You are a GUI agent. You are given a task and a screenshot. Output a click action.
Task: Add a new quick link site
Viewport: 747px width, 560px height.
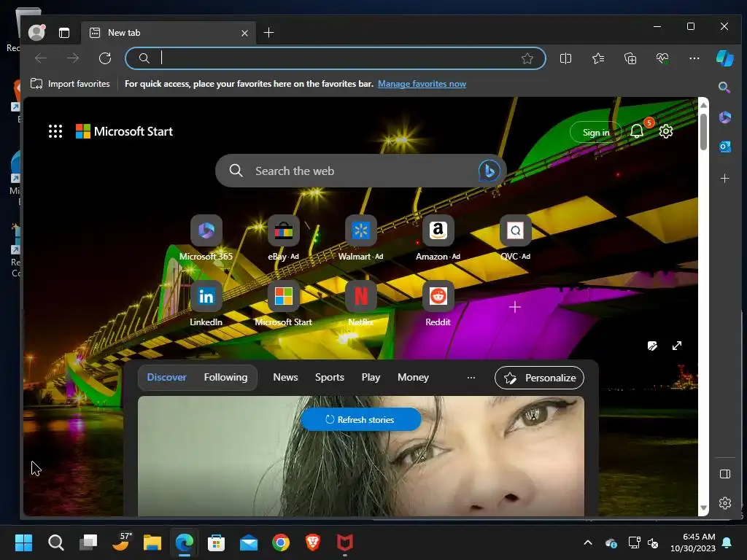pos(515,307)
